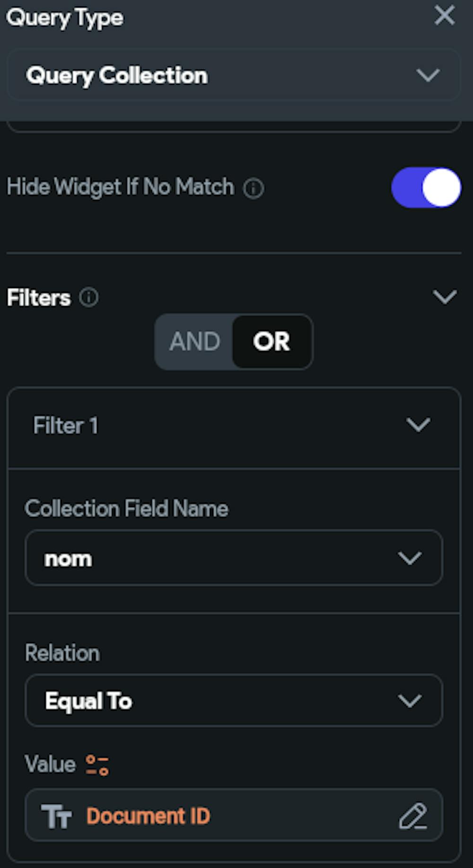
Task: Switch filter logic to AND
Action: pyautogui.click(x=195, y=342)
